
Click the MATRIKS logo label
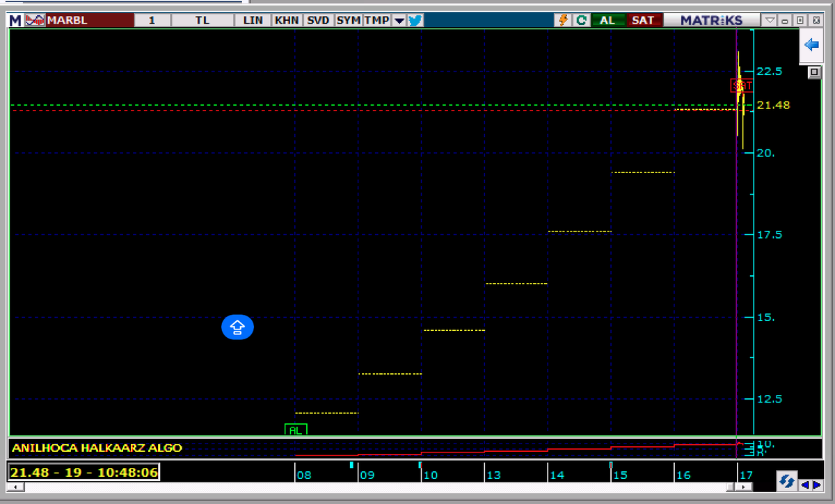click(711, 20)
